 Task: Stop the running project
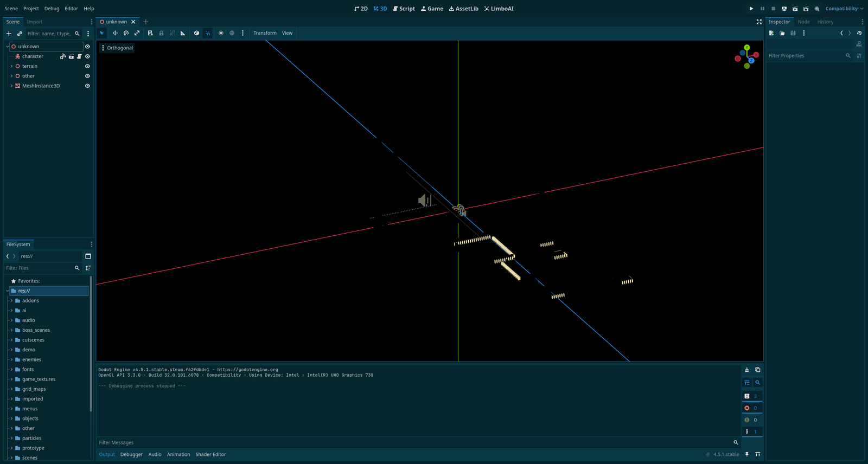773,9
